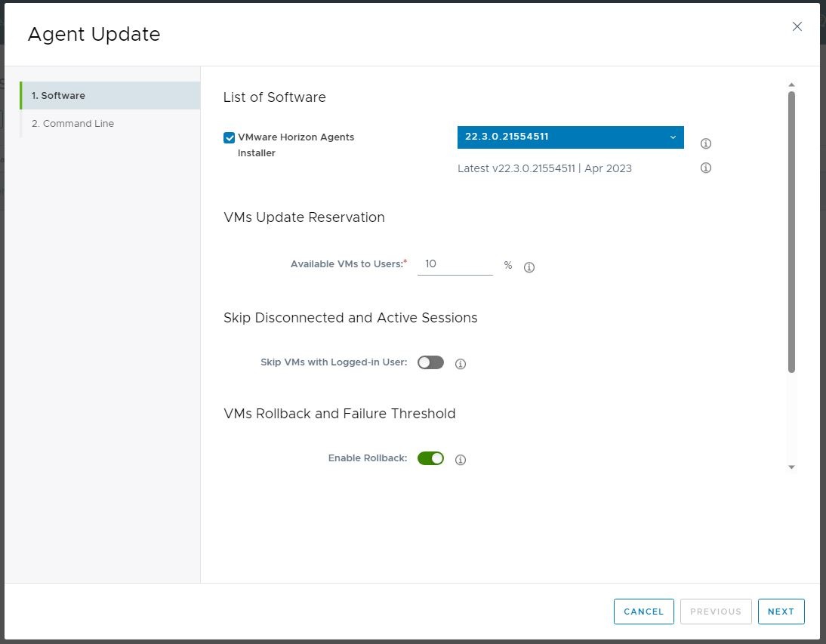This screenshot has height=644, width=826.
Task: Click the Available VMs percentage input field
Action: pos(455,264)
